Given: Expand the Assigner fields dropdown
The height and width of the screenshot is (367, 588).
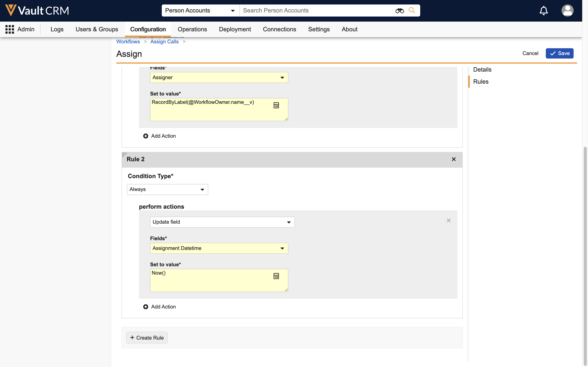Looking at the screenshot, I should [x=219, y=78].
